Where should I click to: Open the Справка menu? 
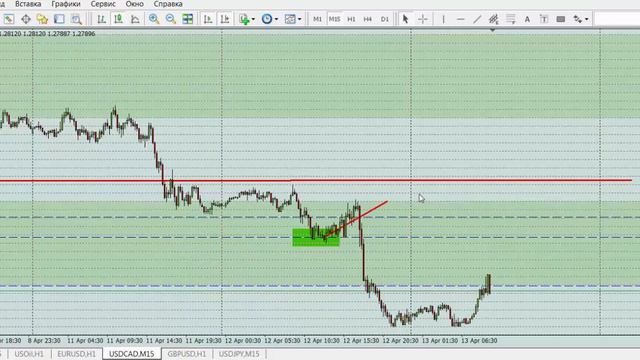pyautogui.click(x=168, y=4)
